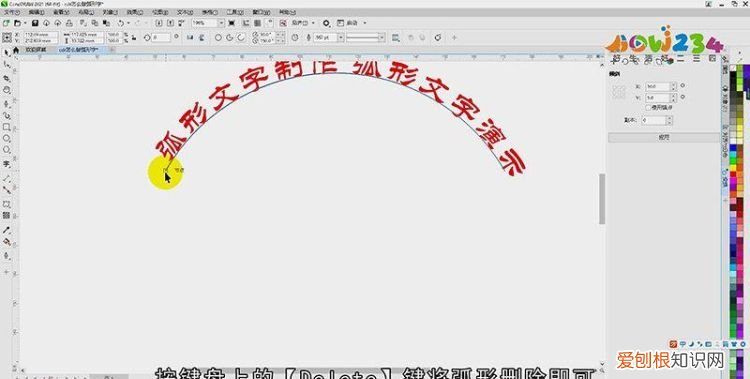
Task: Click the Options gear icon
Action: pos(326,23)
